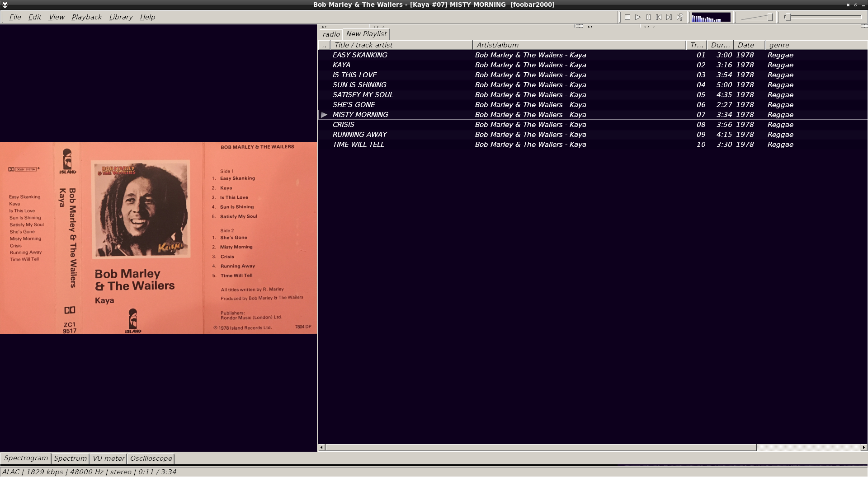The image size is (868, 477).
Task: Pause the current track
Action: [648, 17]
